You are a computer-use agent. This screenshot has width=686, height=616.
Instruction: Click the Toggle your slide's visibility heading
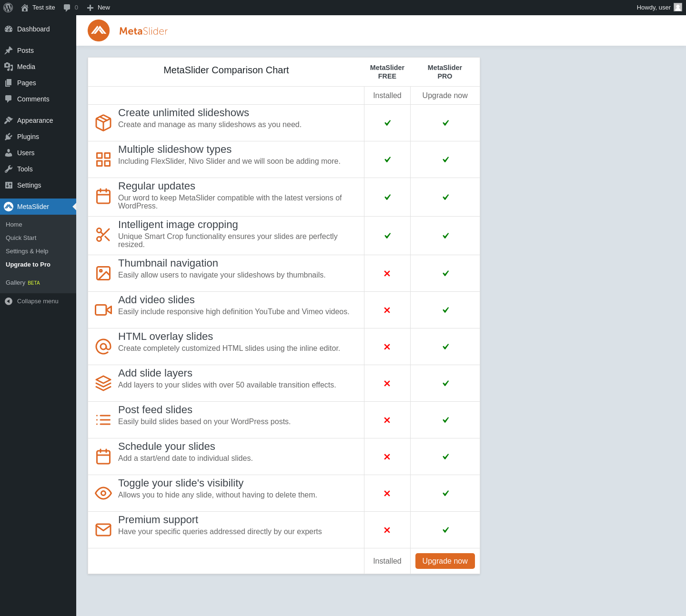pos(181,483)
